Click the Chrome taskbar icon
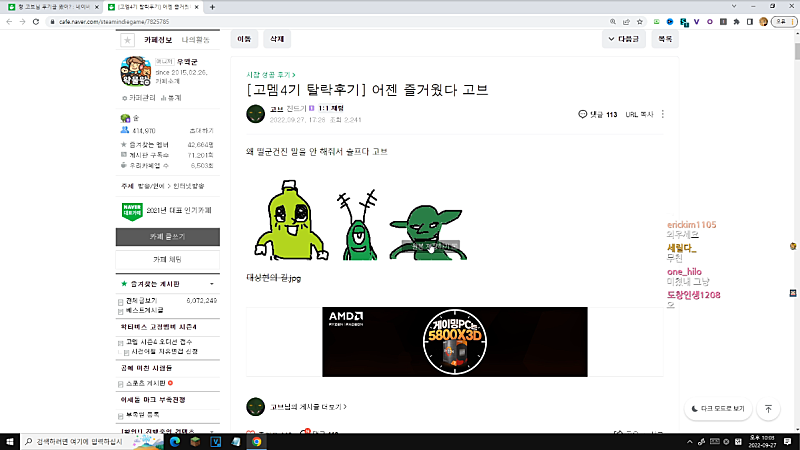The width and height of the screenshot is (800, 450). [257, 442]
